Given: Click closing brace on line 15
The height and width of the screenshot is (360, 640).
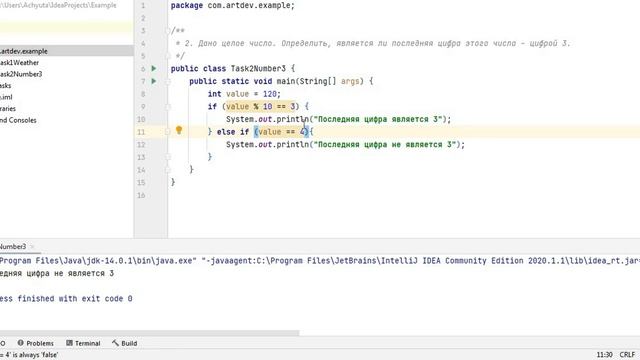Looking at the screenshot, I should (x=173, y=182).
